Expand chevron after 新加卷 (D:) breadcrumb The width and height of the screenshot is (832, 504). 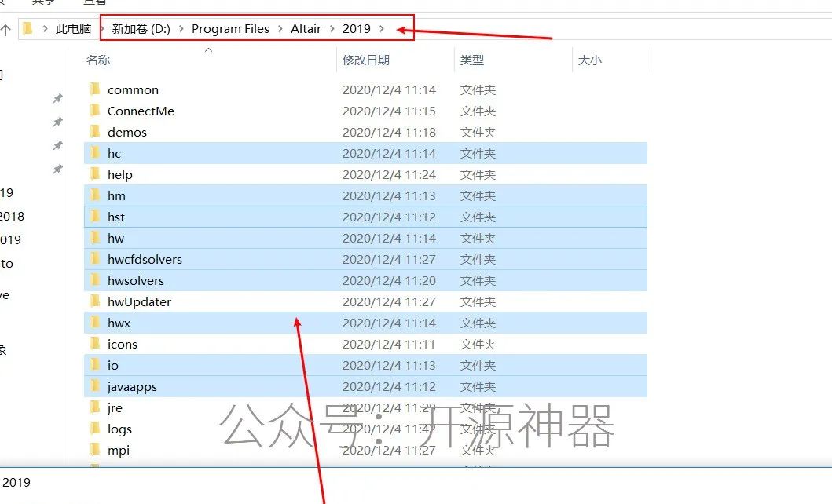coord(181,28)
